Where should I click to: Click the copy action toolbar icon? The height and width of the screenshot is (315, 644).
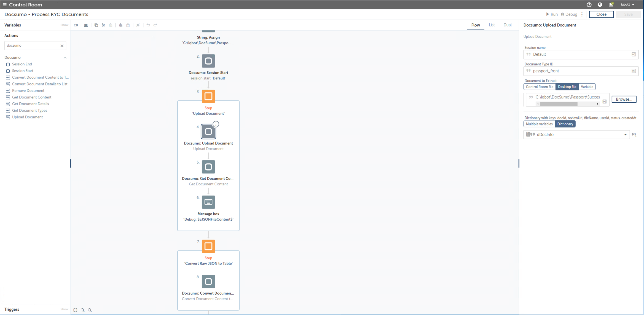(96, 25)
